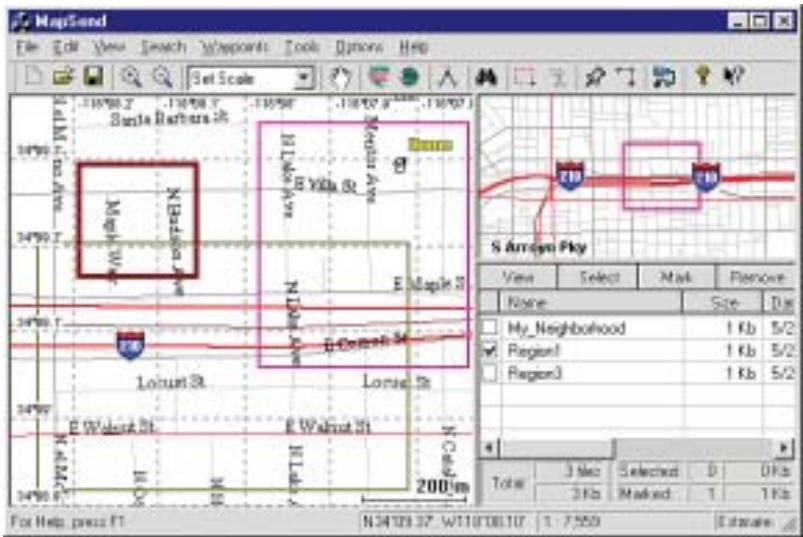Click the I-210 shield on main map
Viewport: 803px width, 537px height.
[x=130, y=345]
